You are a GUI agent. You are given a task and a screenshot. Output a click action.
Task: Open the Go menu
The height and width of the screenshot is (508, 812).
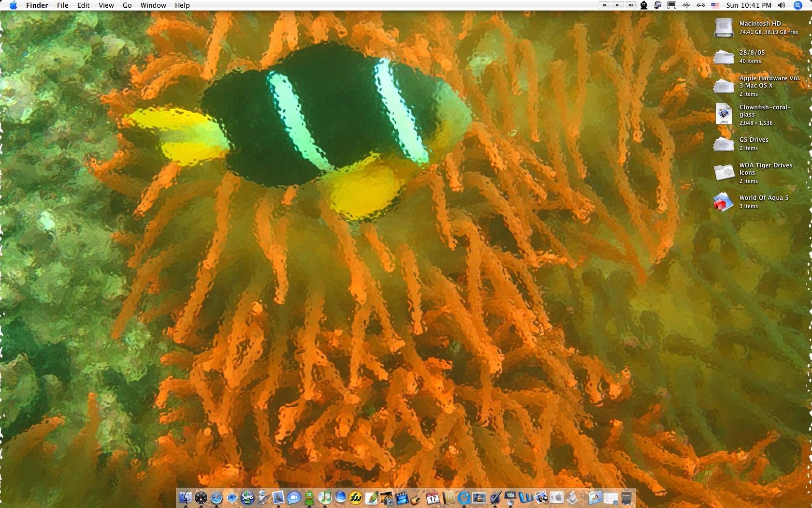pos(127,5)
